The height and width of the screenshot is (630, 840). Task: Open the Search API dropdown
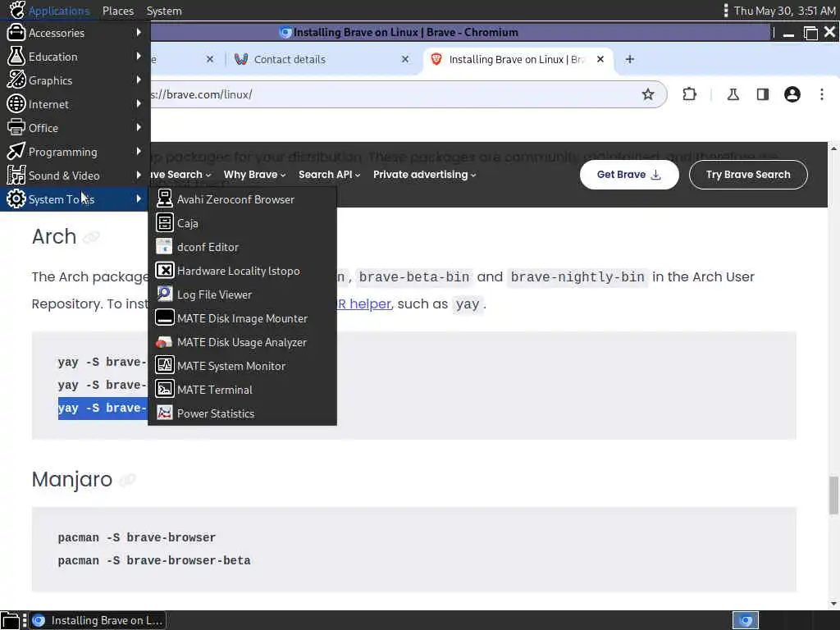pyautogui.click(x=330, y=175)
